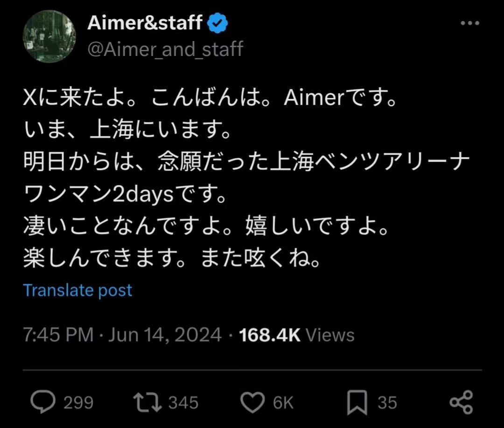Screen dimensions: 504x428
Task: Click the reply speech bubble icon
Action: [44, 402]
